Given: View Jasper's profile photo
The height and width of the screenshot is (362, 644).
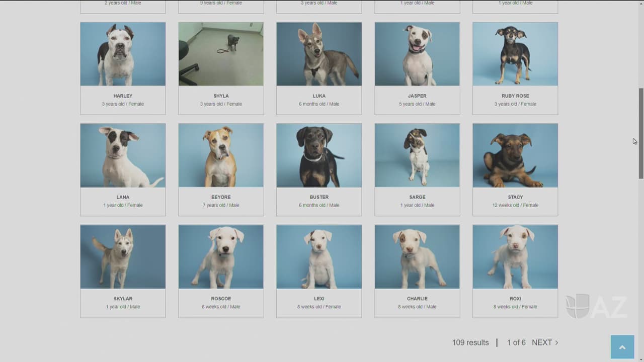Looking at the screenshot, I should click(x=417, y=54).
